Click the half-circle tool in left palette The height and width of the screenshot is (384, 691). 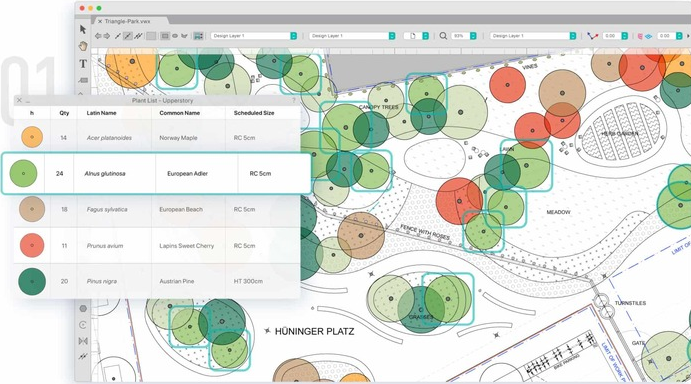click(83, 325)
